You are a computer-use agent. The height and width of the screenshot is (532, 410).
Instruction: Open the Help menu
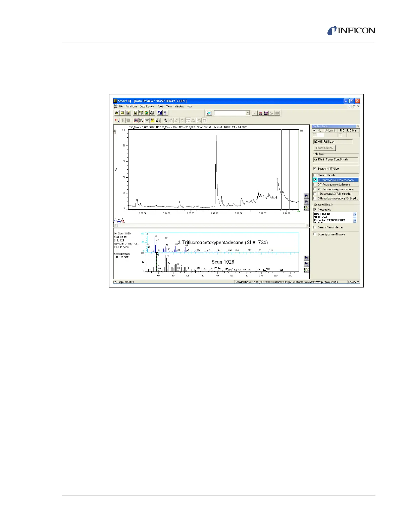(x=189, y=106)
